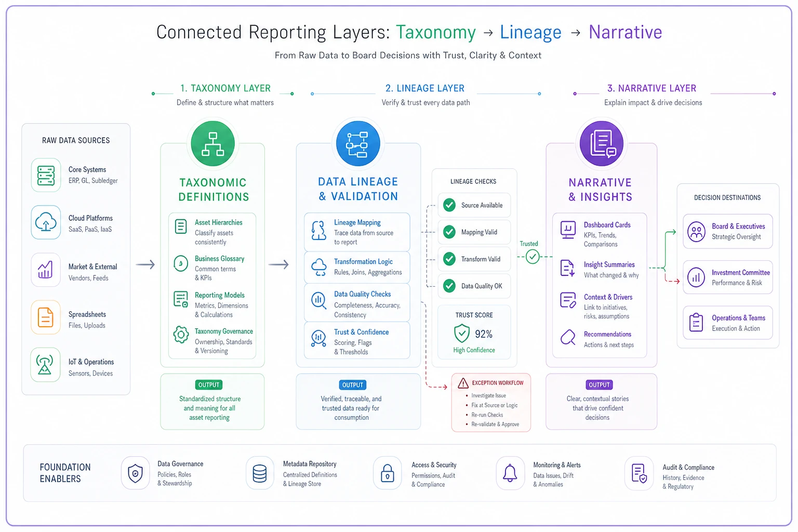Viewport: 798px width, 532px height.
Task: Click the Core Systems server icon
Action: [46, 175]
